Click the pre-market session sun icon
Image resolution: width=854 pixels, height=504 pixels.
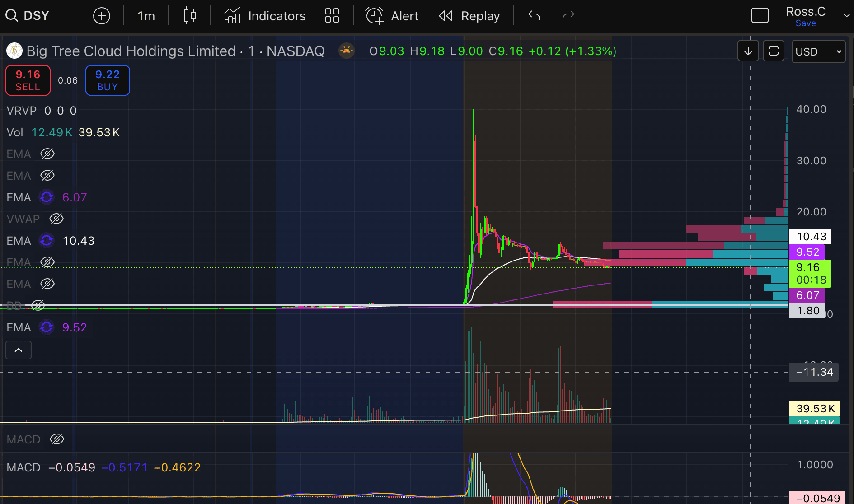point(347,51)
